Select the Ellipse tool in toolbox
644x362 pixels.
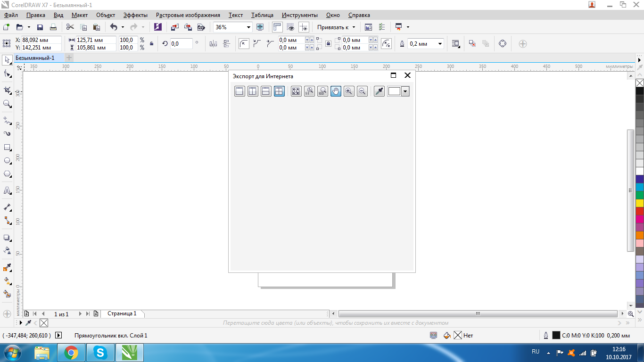click(x=8, y=161)
